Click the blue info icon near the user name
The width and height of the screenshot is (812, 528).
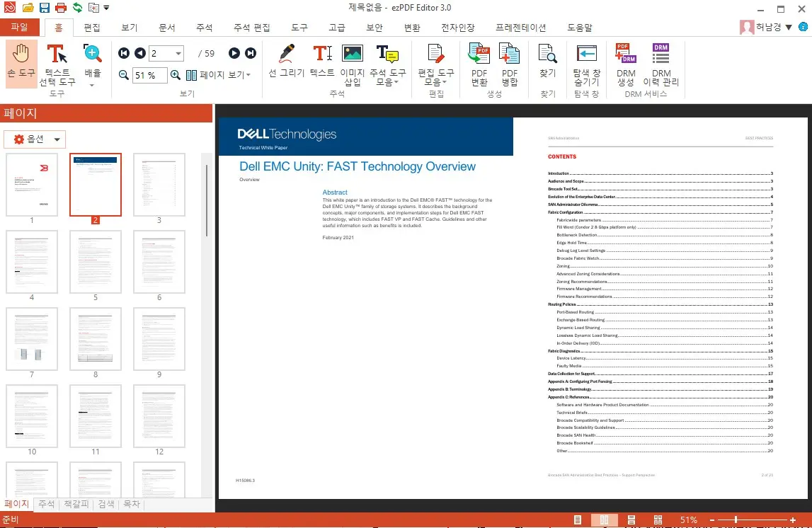click(x=804, y=27)
